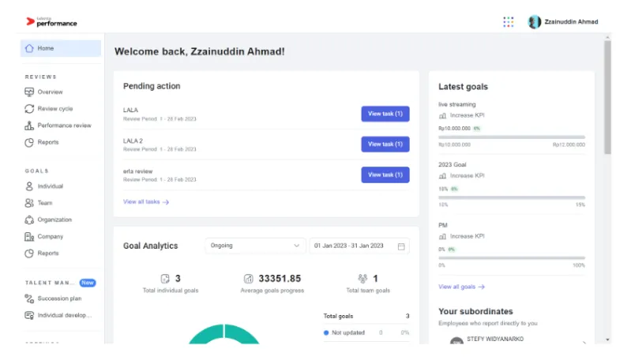
Task: Open the Organization goals icon
Action: click(x=29, y=220)
